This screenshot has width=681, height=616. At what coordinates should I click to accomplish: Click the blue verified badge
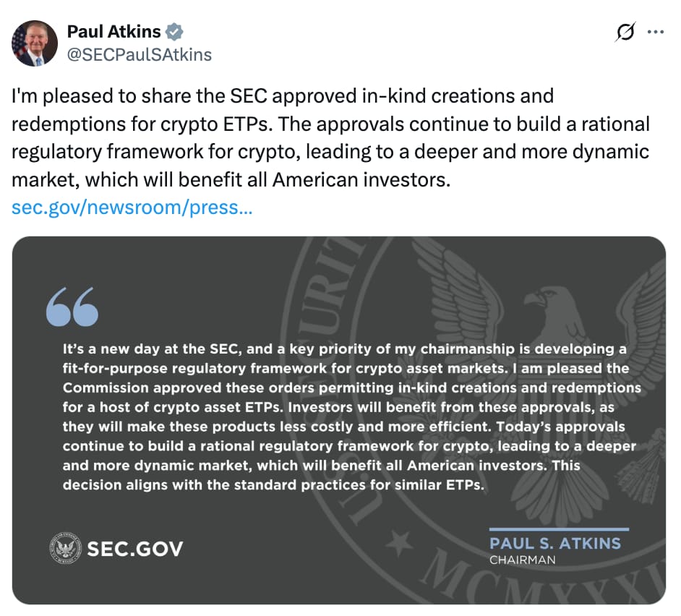tap(175, 32)
